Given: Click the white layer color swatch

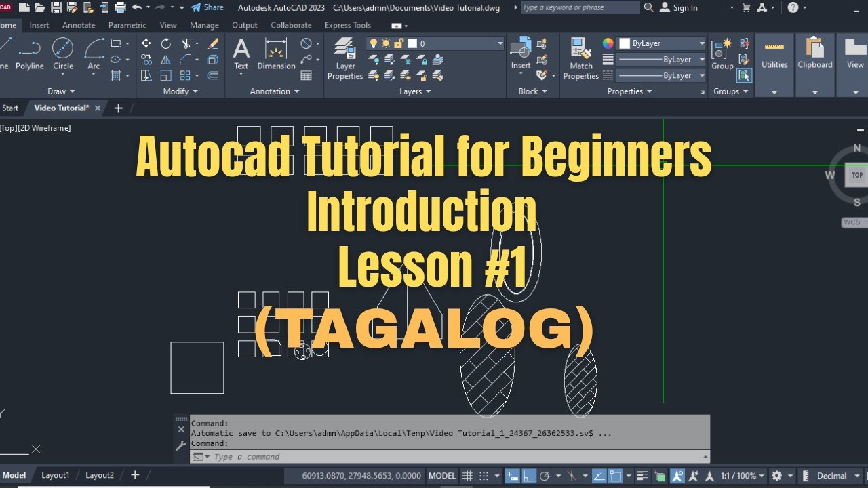Looking at the screenshot, I should [412, 43].
